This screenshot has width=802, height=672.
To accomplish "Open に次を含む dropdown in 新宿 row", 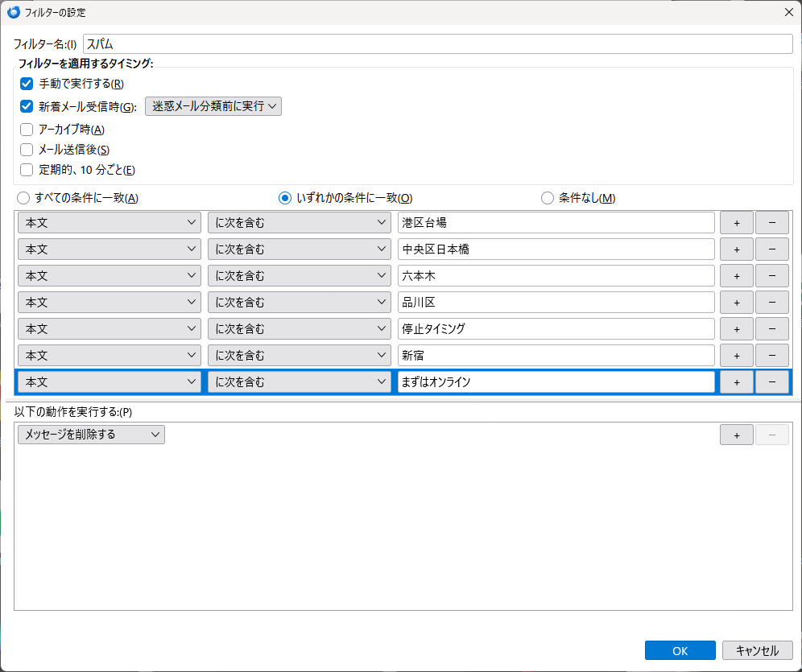I will pos(300,356).
